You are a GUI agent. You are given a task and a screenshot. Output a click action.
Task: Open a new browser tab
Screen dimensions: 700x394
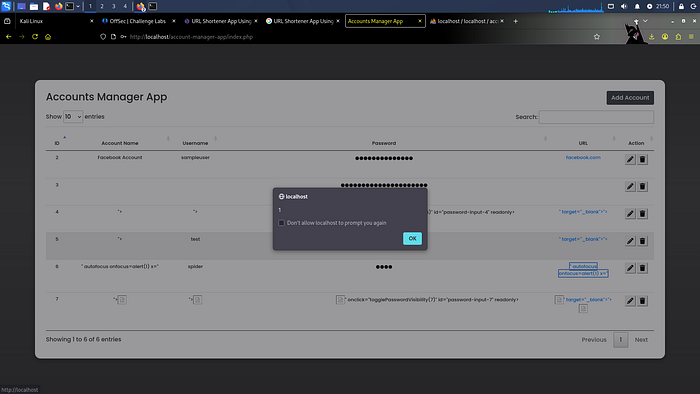(515, 21)
